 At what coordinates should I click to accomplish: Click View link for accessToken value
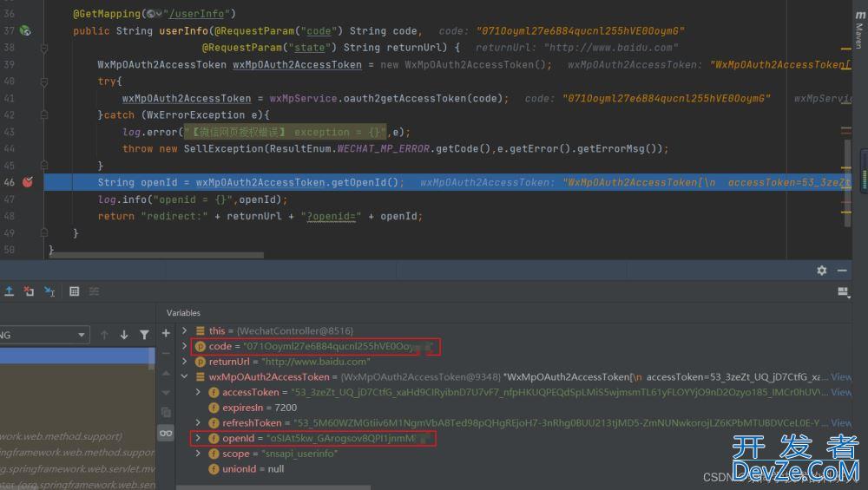841,391
